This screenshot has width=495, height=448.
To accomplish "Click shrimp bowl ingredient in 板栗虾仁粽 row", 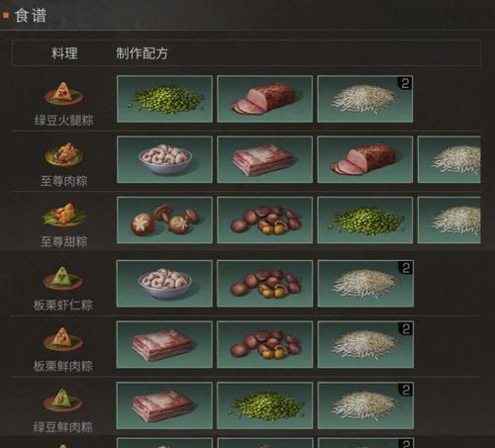I will 164,284.
